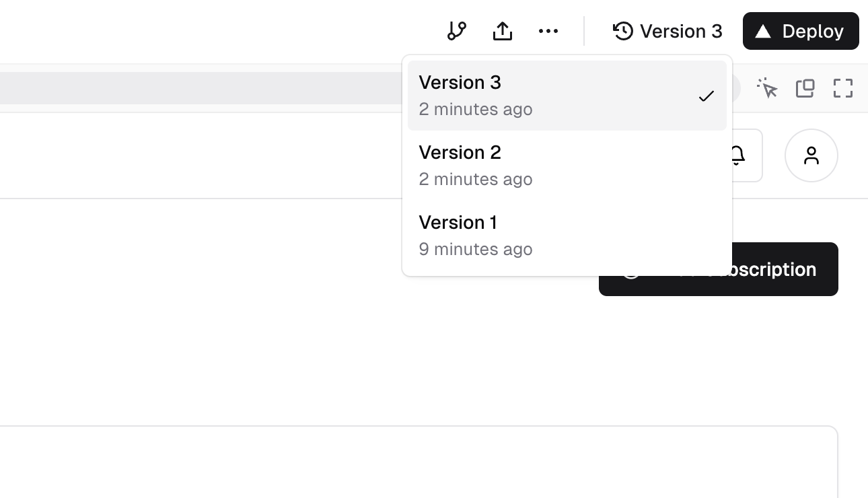Click the "2 minutes ago" under Version 2

click(x=476, y=179)
